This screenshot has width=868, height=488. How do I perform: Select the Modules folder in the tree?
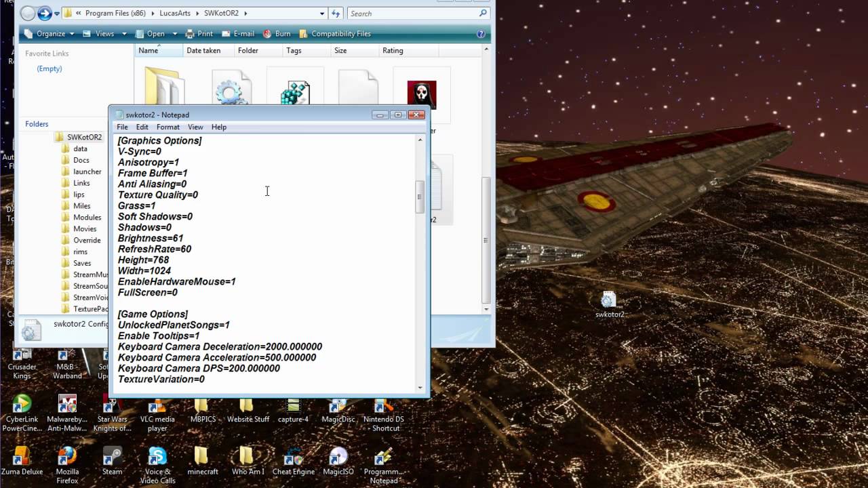point(87,217)
